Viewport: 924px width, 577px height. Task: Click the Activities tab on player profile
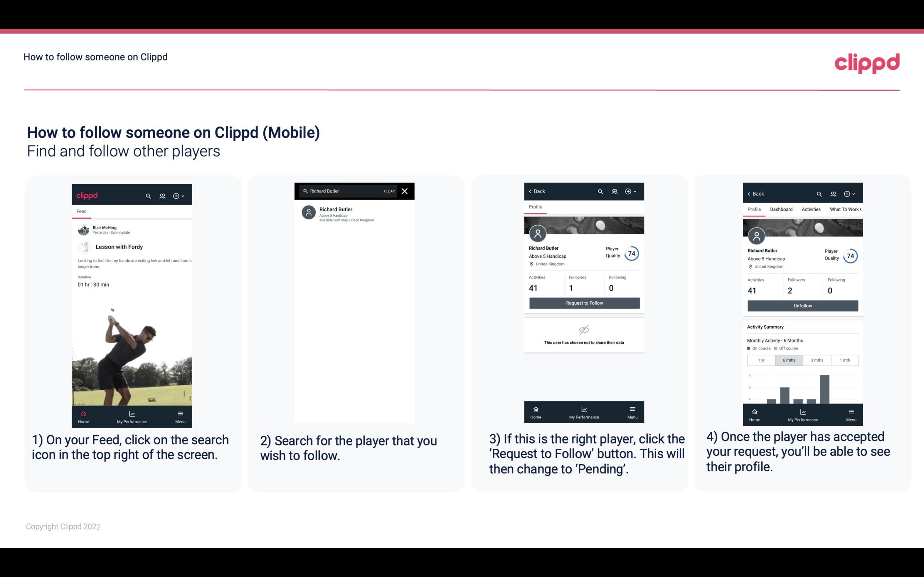coord(811,209)
